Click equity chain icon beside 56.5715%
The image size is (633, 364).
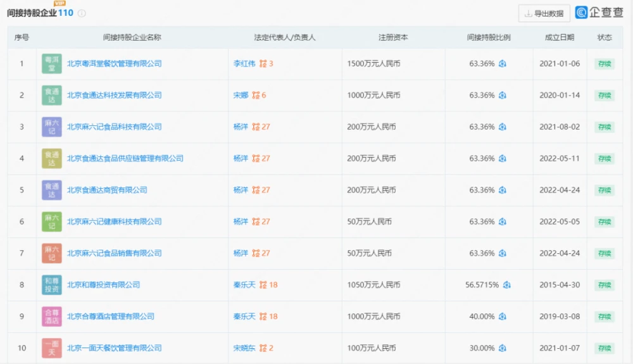tap(507, 285)
